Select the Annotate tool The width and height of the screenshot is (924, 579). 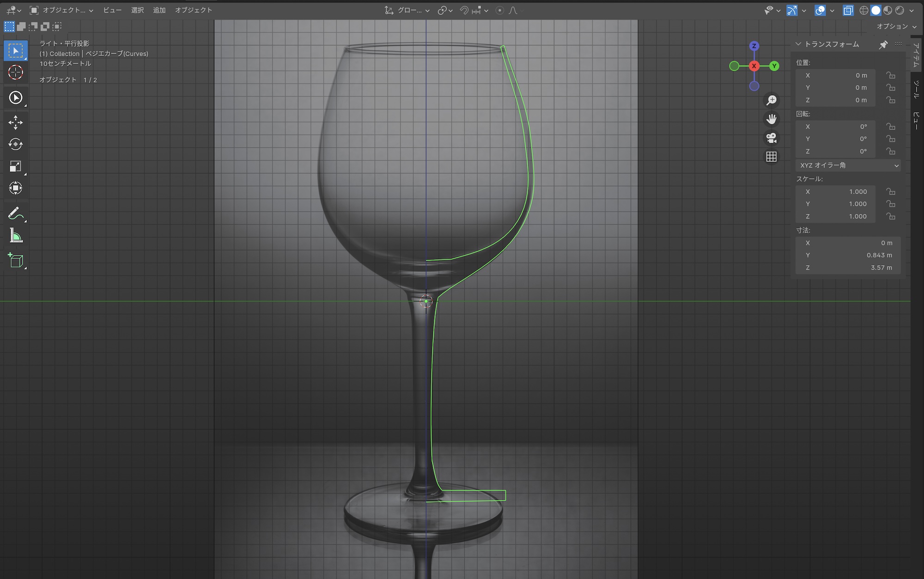pyautogui.click(x=16, y=214)
